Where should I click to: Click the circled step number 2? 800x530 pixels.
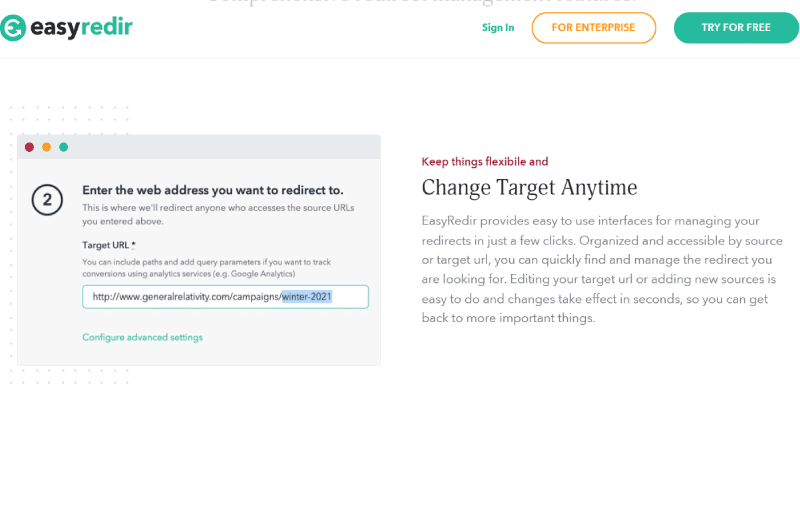[47, 200]
